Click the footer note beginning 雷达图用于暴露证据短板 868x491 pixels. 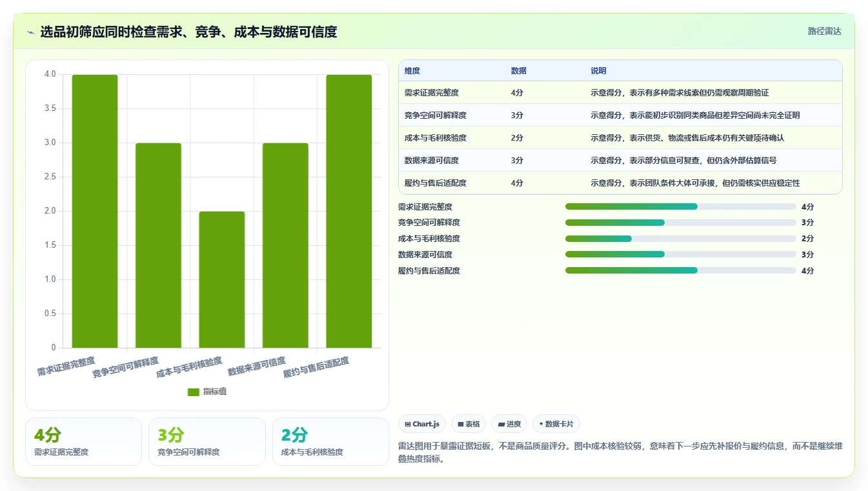620,453
